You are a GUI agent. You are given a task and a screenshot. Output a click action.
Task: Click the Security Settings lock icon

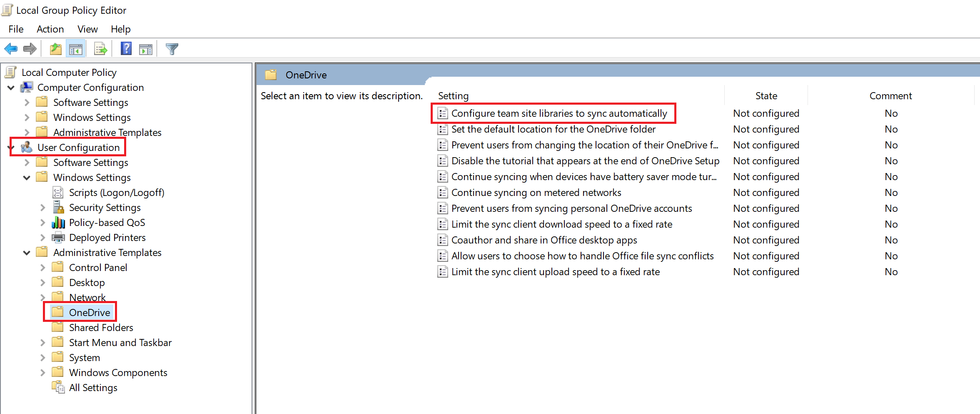click(58, 207)
